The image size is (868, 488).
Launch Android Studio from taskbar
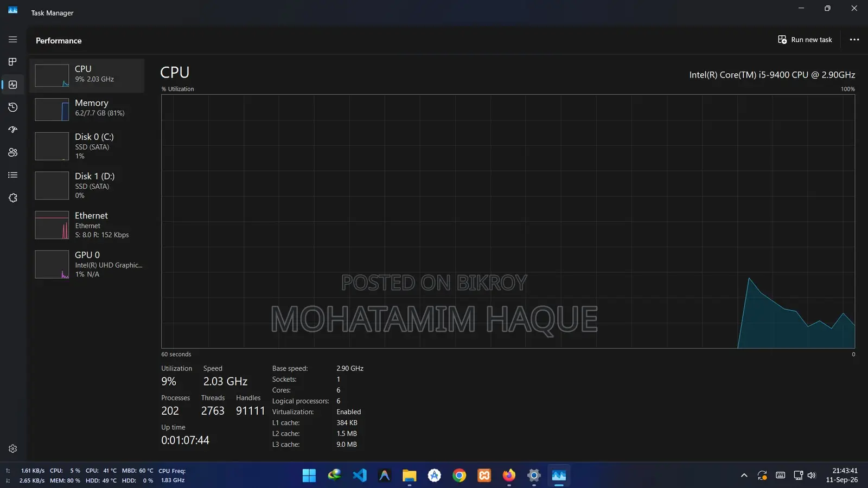click(x=434, y=476)
